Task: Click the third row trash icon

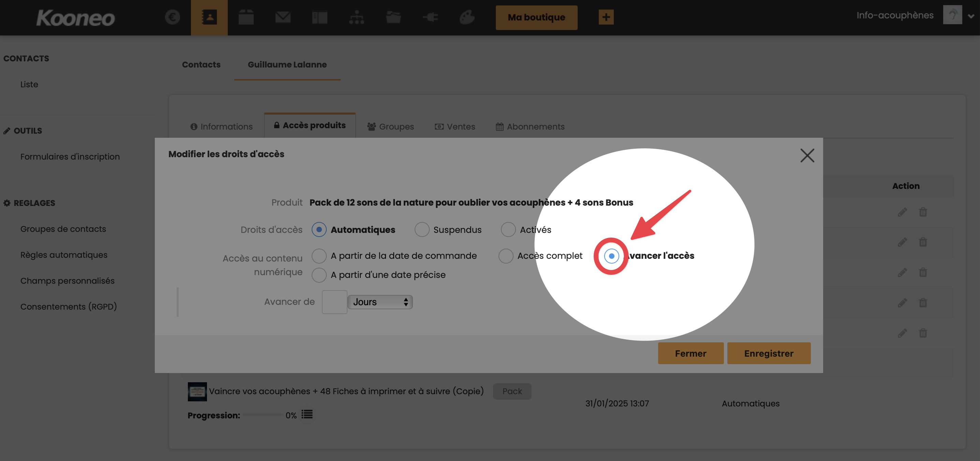Action: tap(923, 272)
